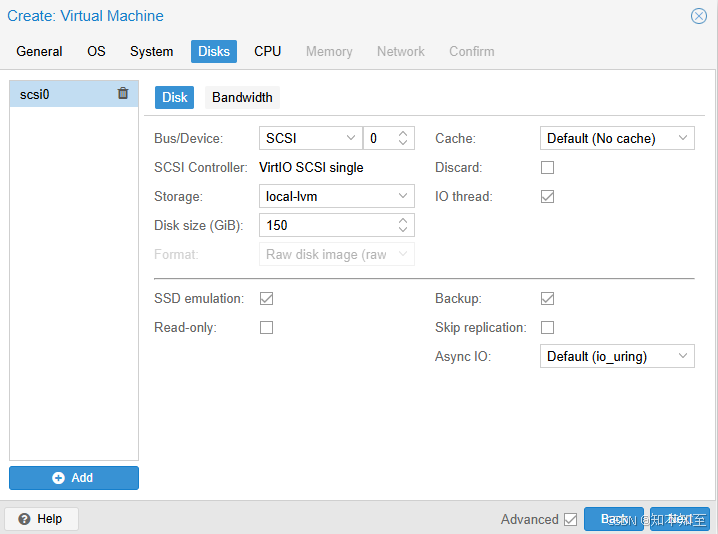Select the Disk sub-tab
This screenshot has width=718, height=534.
click(x=174, y=98)
